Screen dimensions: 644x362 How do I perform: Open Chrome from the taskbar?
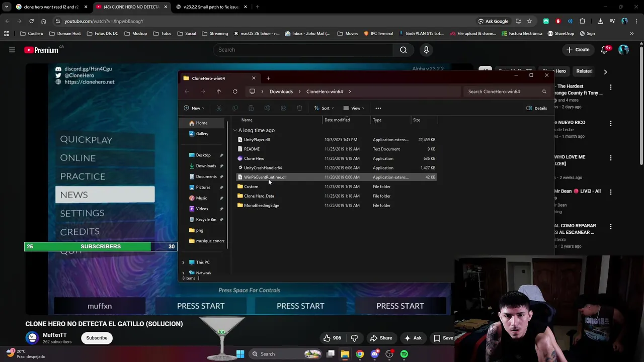pyautogui.click(x=360, y=354)
